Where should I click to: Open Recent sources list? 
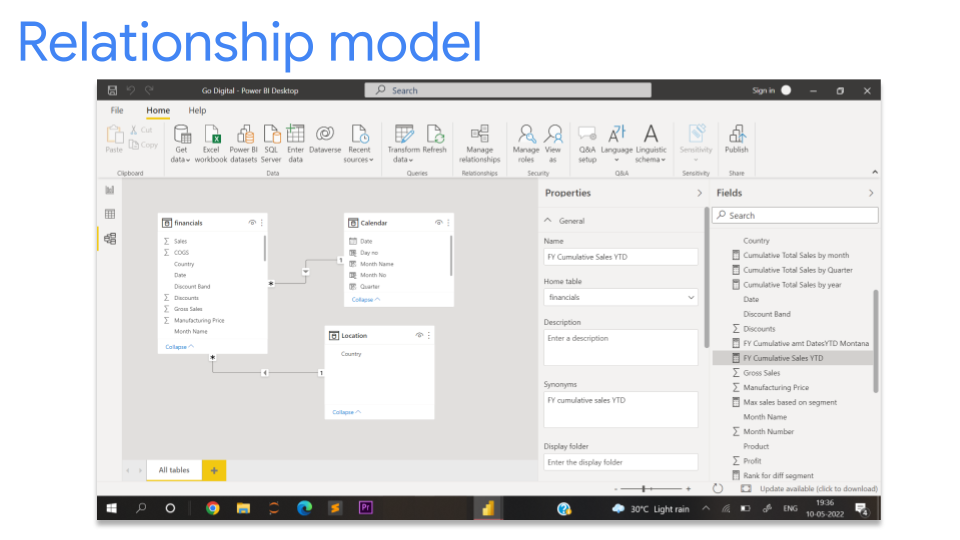[x=359, y=144]
